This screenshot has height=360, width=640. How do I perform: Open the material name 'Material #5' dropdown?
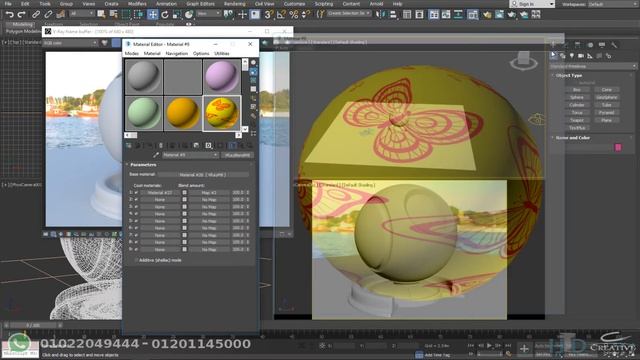coord(190,155)
